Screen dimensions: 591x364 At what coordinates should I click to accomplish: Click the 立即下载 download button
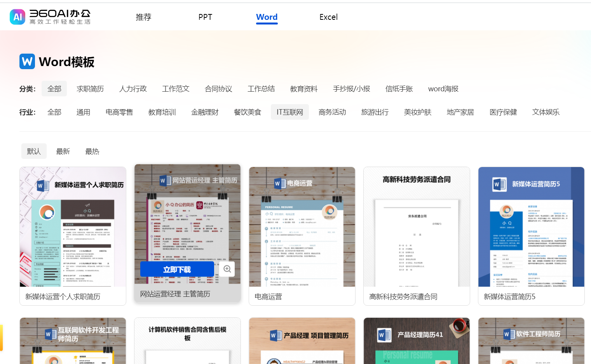[178, 269]
